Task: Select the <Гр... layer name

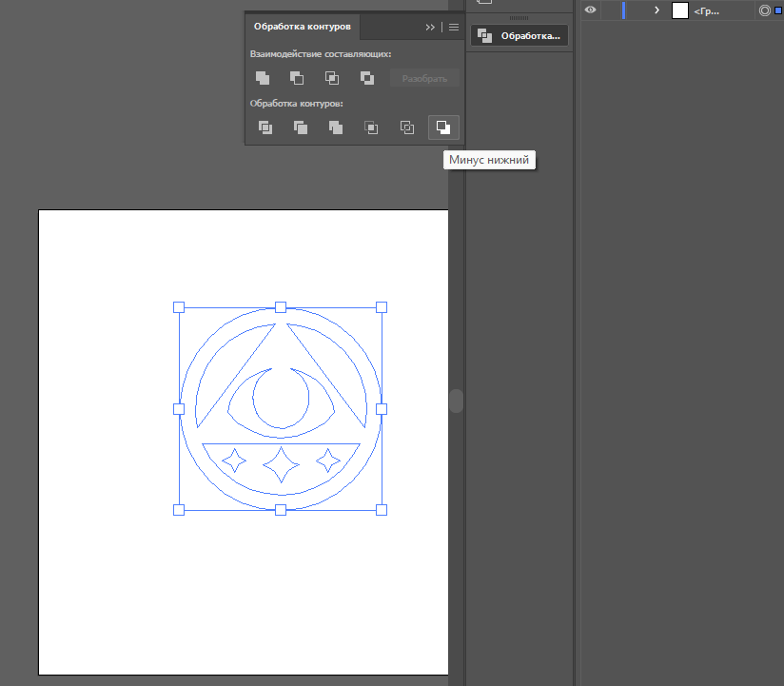Action: click(x=706, y=11)
